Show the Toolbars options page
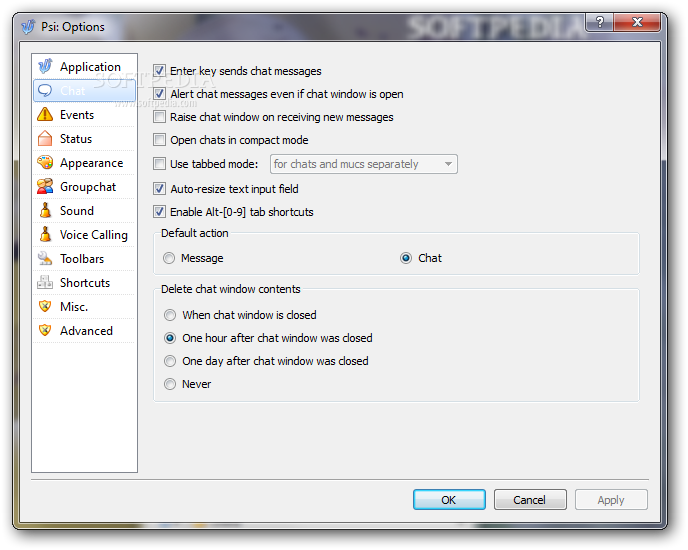This screenshot has height=550, width=688. 82,259
